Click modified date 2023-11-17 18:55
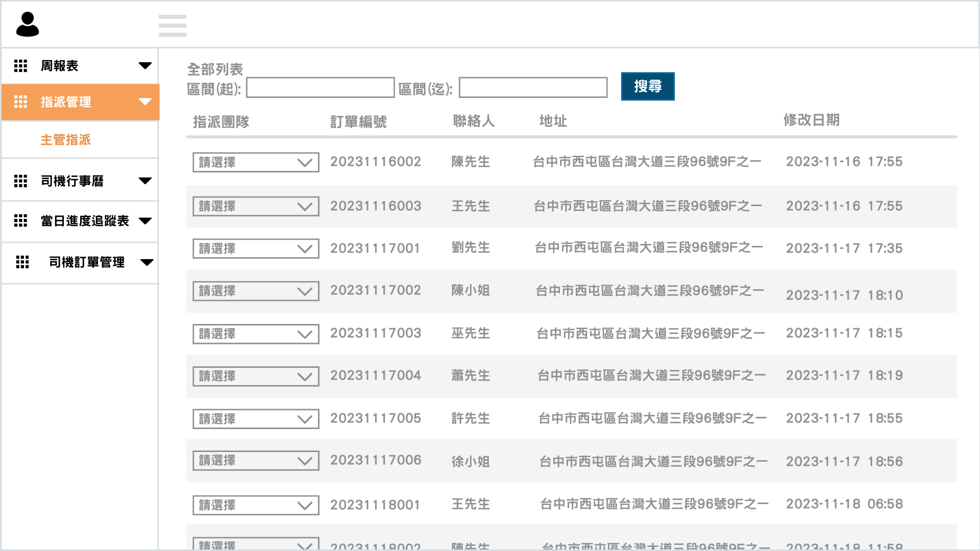Screen dimensions: 980x551 pos(844,418)
